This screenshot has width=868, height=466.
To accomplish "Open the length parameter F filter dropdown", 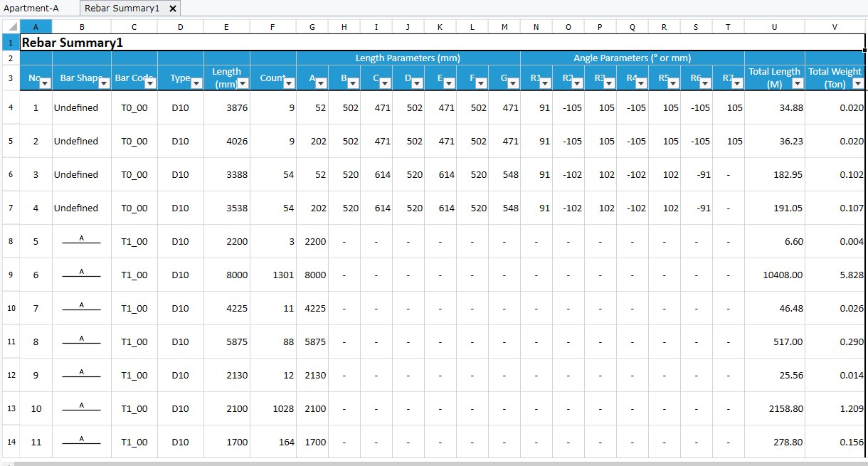I will pos(481,83).
